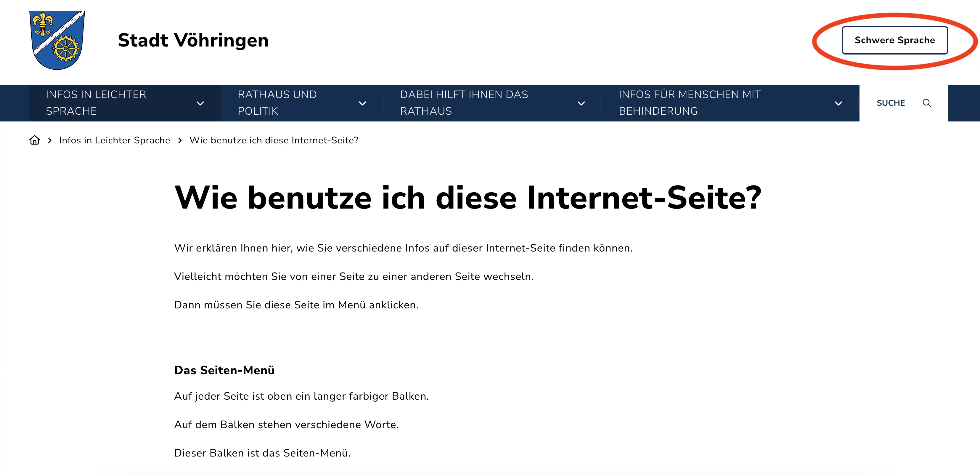The image size is (980, 474).
Task: Click the Vöhringen coat of arms logo
Action: click(57, 40)
